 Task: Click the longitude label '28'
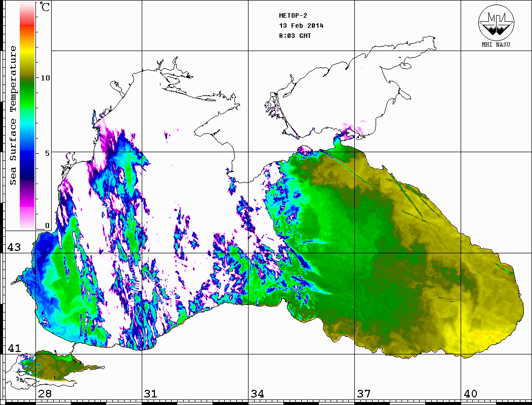pos(45,393)
